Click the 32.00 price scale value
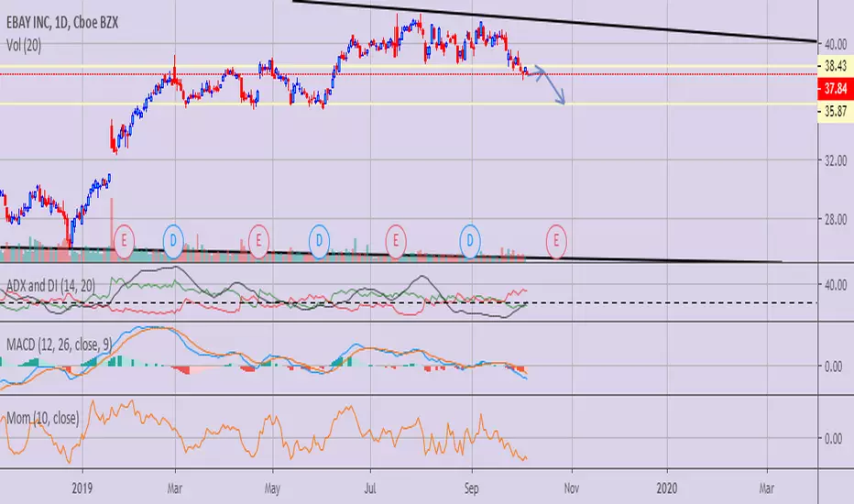 836,160
